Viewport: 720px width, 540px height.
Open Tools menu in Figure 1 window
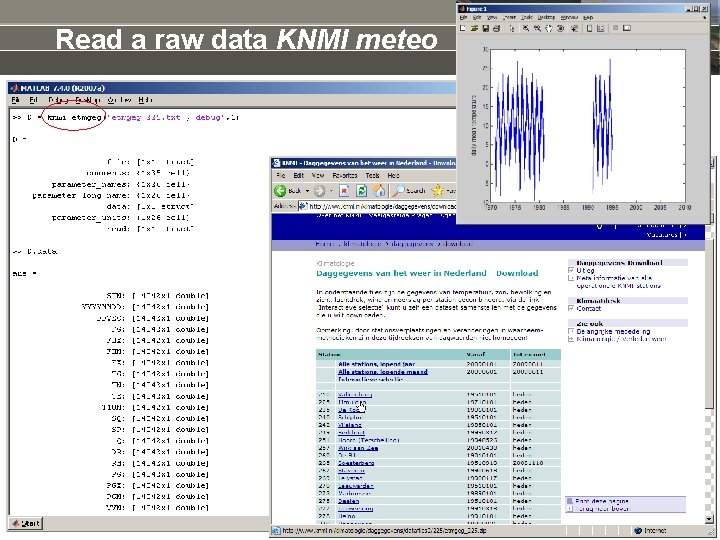(527, 17)
